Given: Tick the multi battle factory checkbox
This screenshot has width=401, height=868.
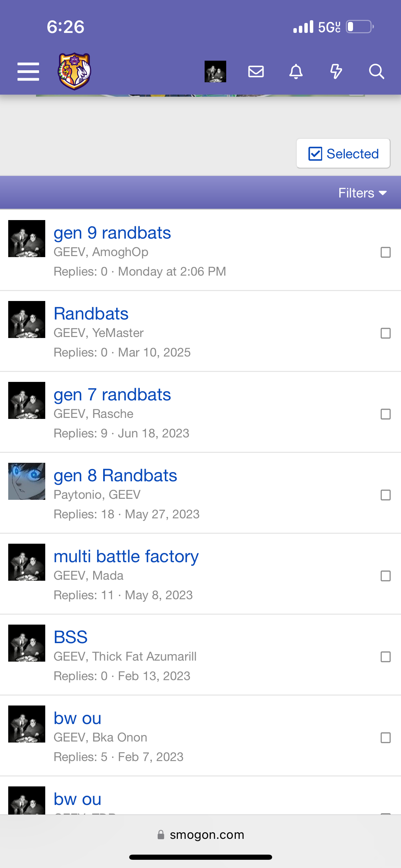Looking at the screenshot, I should click(386, 576).
